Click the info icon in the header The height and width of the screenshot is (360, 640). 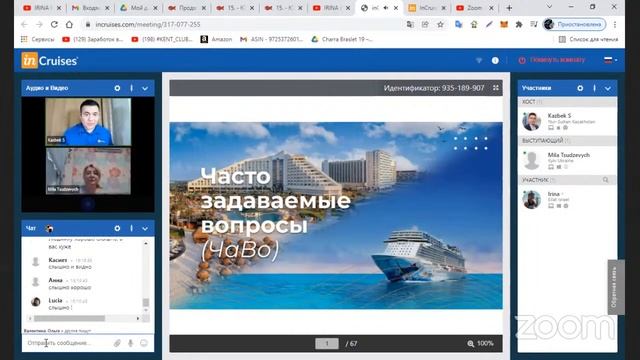[495, 60]
